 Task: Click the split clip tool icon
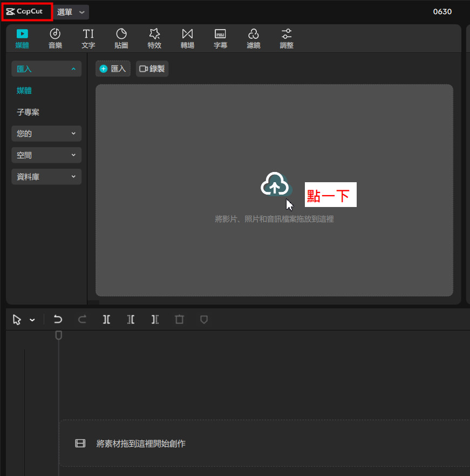(x=106, y=320)
